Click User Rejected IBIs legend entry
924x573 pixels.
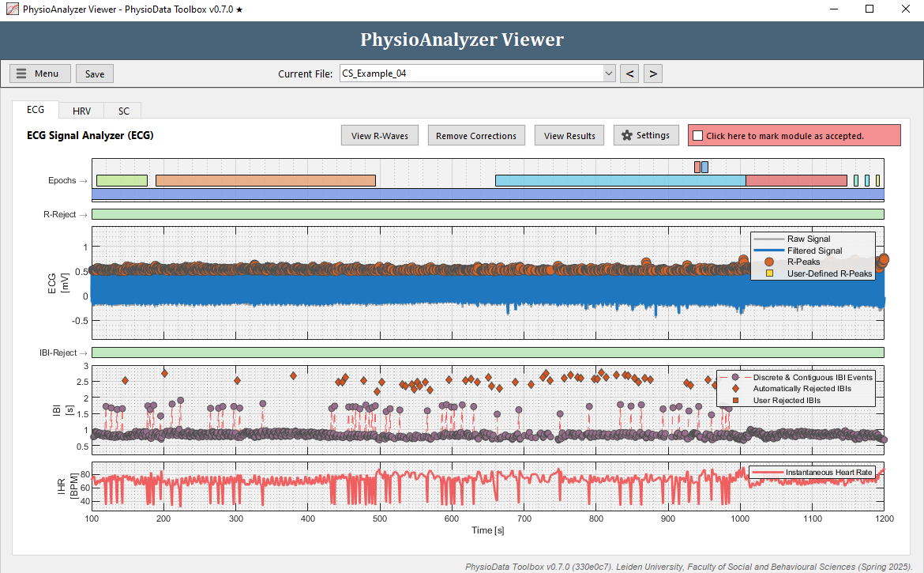(786, 400)
